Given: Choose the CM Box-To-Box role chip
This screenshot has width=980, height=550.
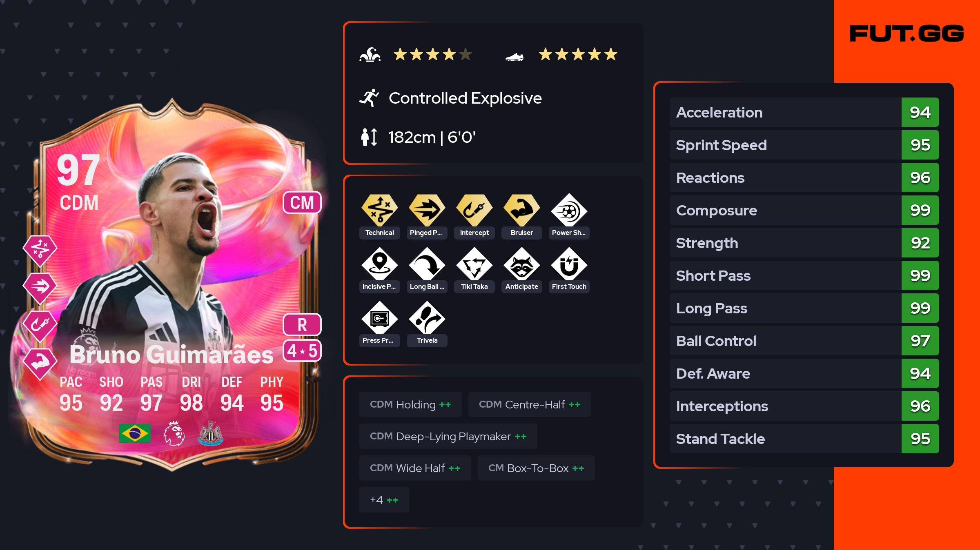Looking at the screenshot, I should [x=536, y=468].
